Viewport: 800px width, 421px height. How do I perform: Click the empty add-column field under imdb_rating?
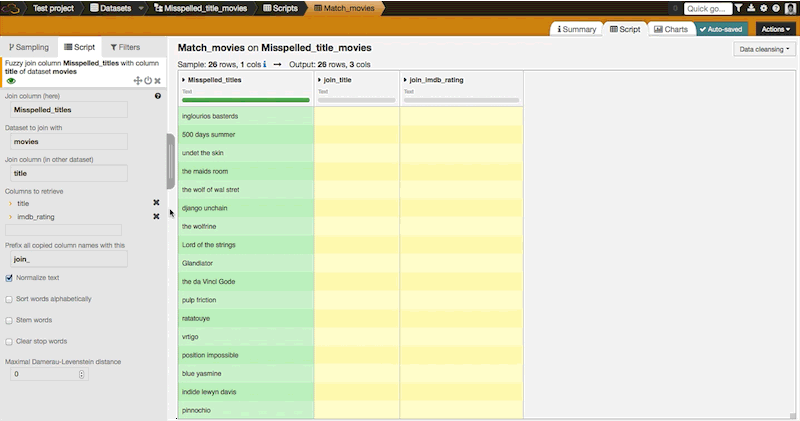[x=63, y=230]
